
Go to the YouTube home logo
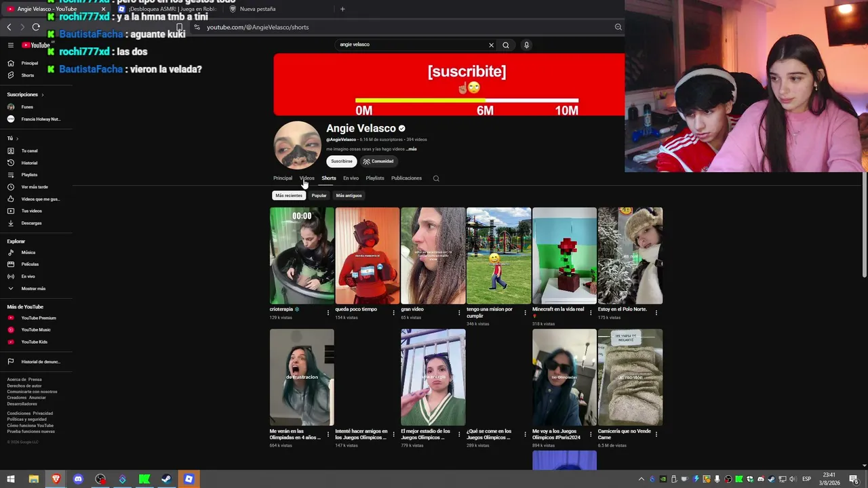click(35, 45)
